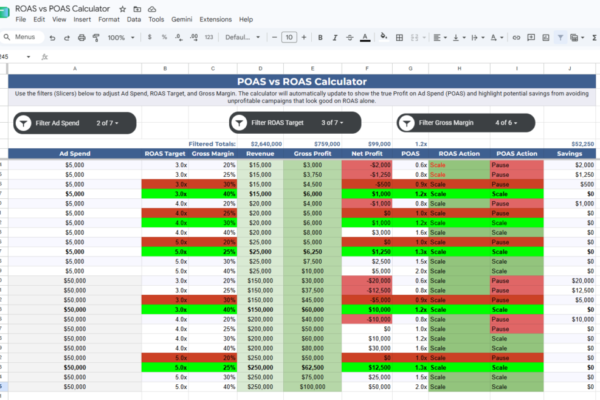
Task: Click the Merge cells icon
Action: (x=414, y=38)
